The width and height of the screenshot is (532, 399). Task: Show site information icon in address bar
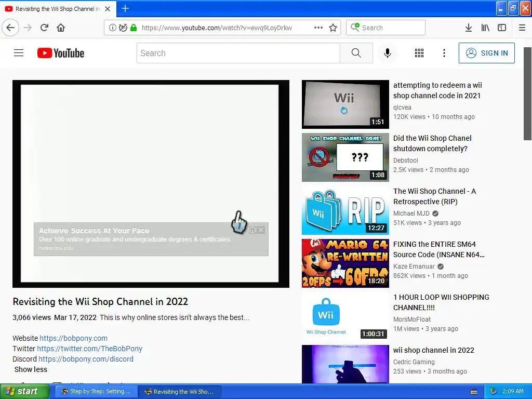(112, 28)
